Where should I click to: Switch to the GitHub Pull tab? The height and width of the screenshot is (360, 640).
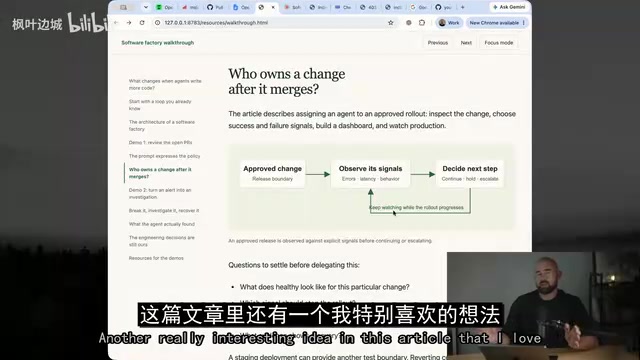click(215, 7)
